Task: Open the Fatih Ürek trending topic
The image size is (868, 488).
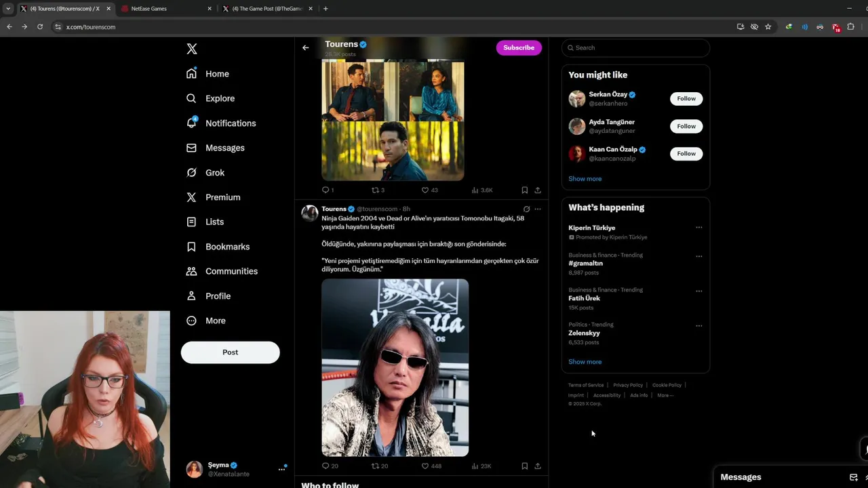Action: 585,298
